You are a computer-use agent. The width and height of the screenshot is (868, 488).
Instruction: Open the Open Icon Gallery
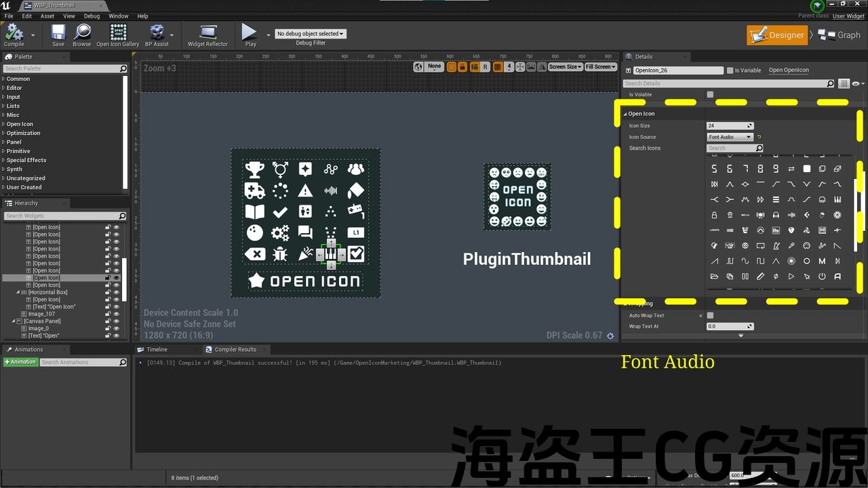pos(118,35)
